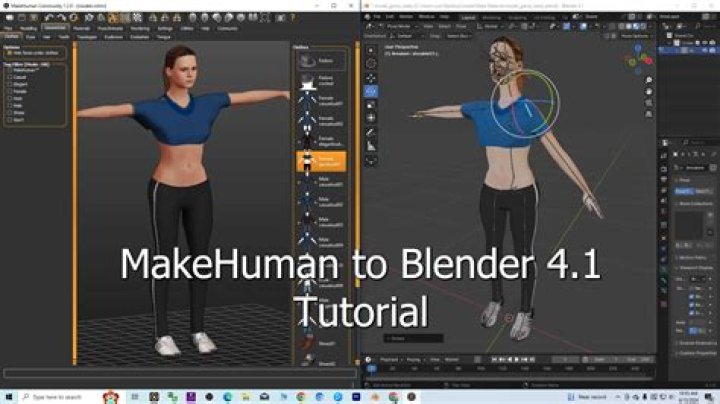
Task: Toggle Blender camera view icon
Action: click(649, 103)
